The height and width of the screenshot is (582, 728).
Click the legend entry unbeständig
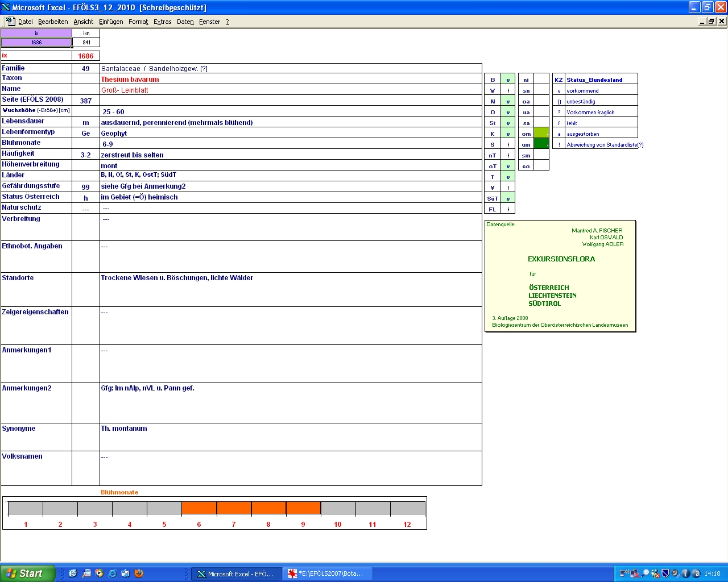pos(581,102)
